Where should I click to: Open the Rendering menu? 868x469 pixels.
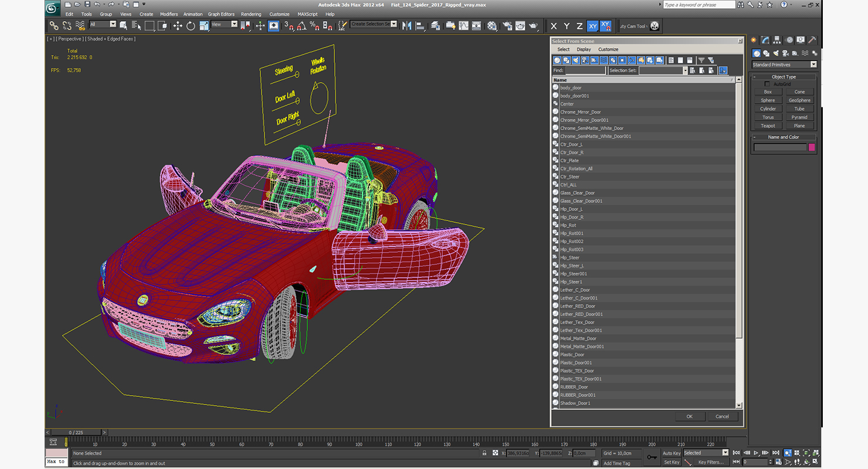251,14
